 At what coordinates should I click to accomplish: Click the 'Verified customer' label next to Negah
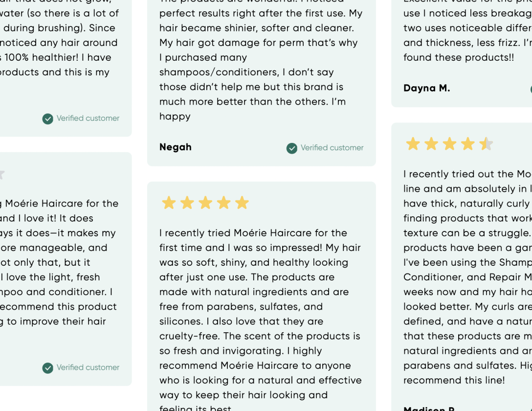tap(332, 148)
